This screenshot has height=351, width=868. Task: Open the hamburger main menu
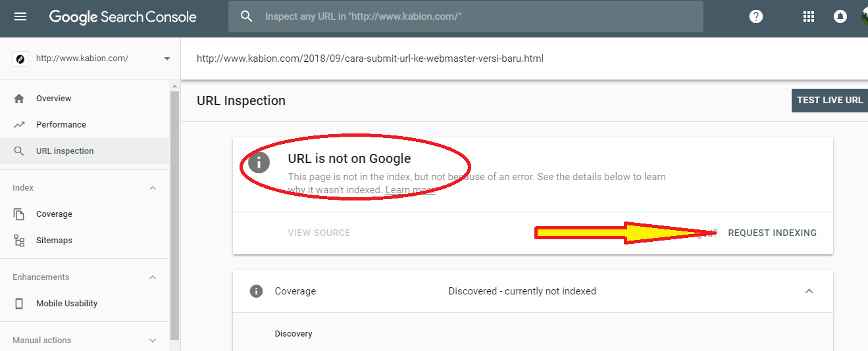click(20, 16)
